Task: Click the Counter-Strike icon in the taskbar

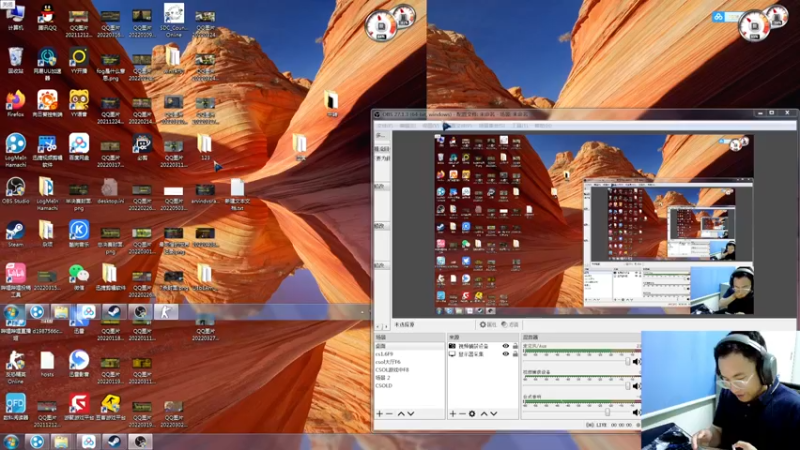Action: pyautogui.click(x=165, y=312)
